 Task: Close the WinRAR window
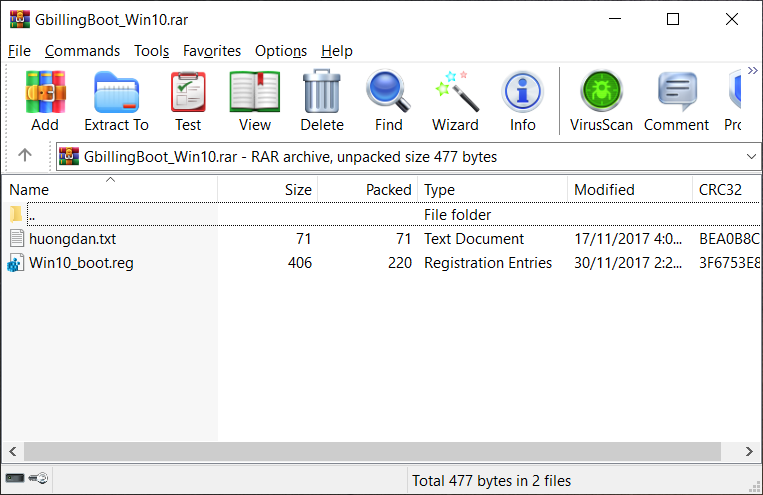coord(732,19)
